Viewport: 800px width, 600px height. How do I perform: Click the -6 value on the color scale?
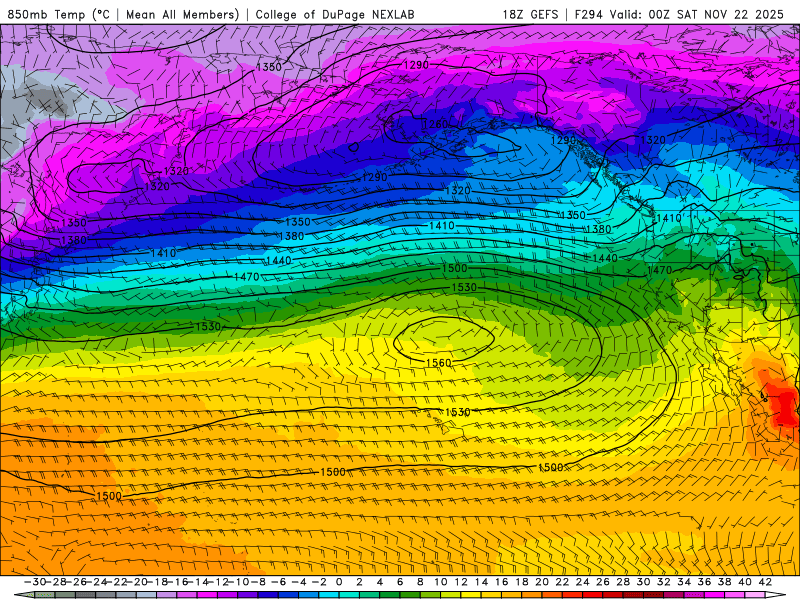click(278, 582)
